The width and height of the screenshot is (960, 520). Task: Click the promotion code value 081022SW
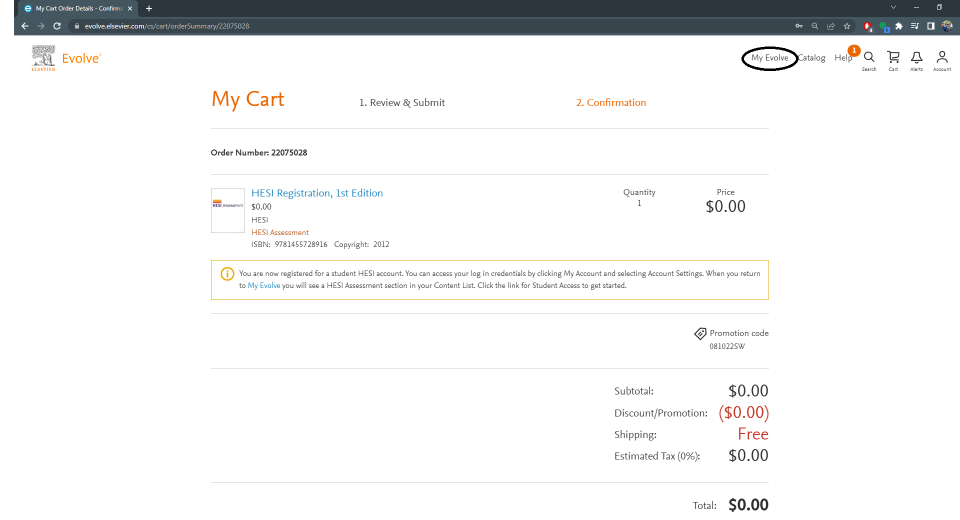point(727,346)
